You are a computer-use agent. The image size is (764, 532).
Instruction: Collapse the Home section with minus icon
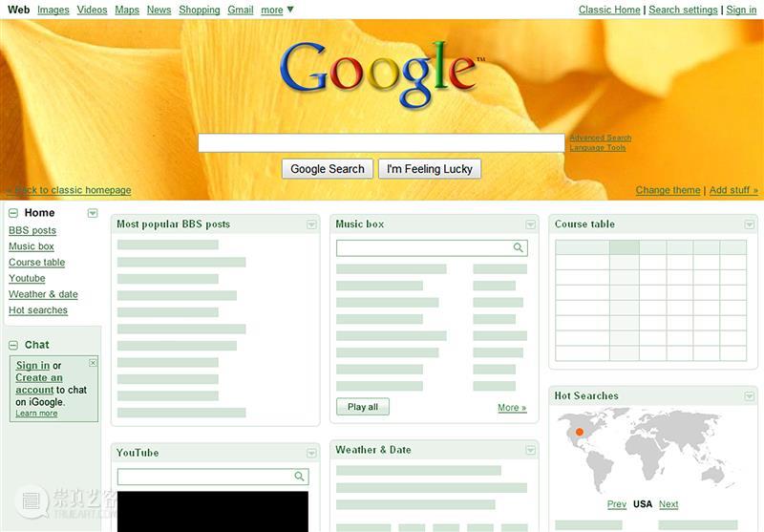(x=13, y=213)
